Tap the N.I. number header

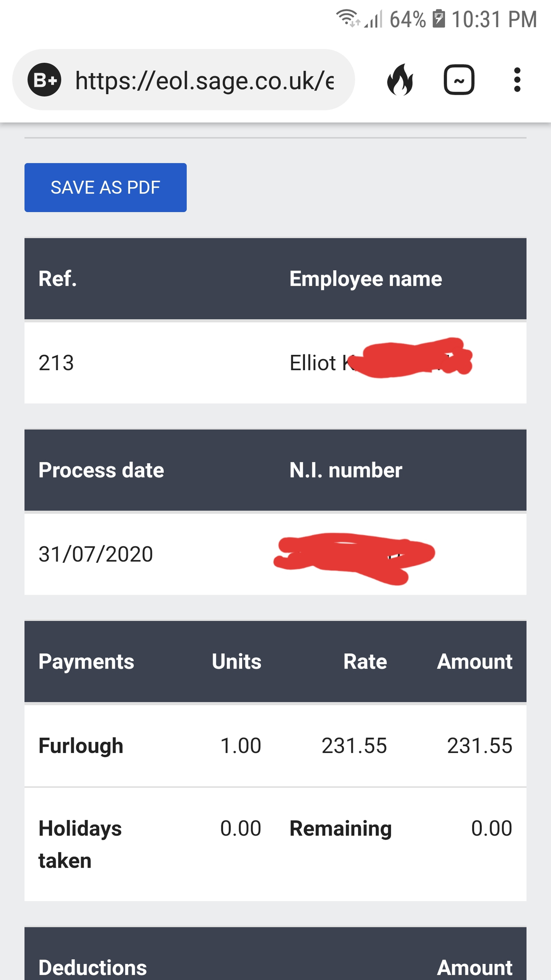pos(346,470)
